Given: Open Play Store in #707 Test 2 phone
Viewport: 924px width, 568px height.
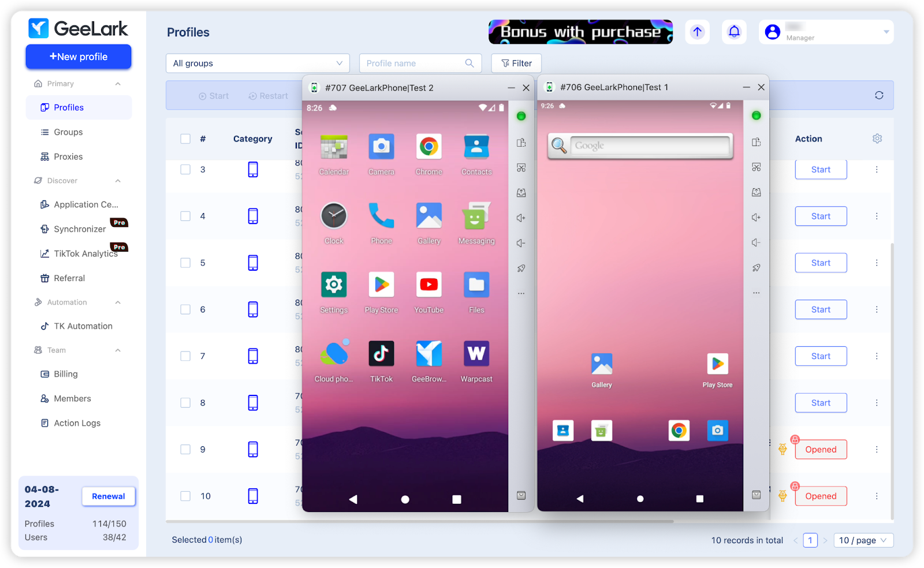Looking at the screenshot, I should point(381,285).
